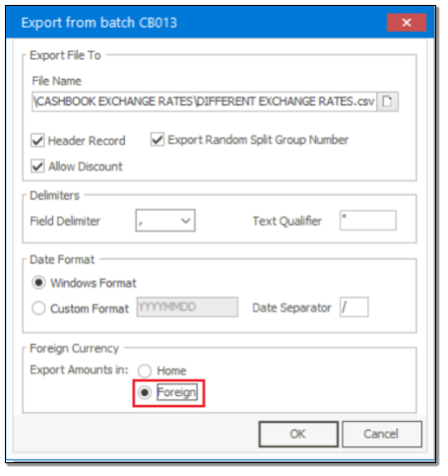Choose the Custom Format radio option

tap(38, 308)
